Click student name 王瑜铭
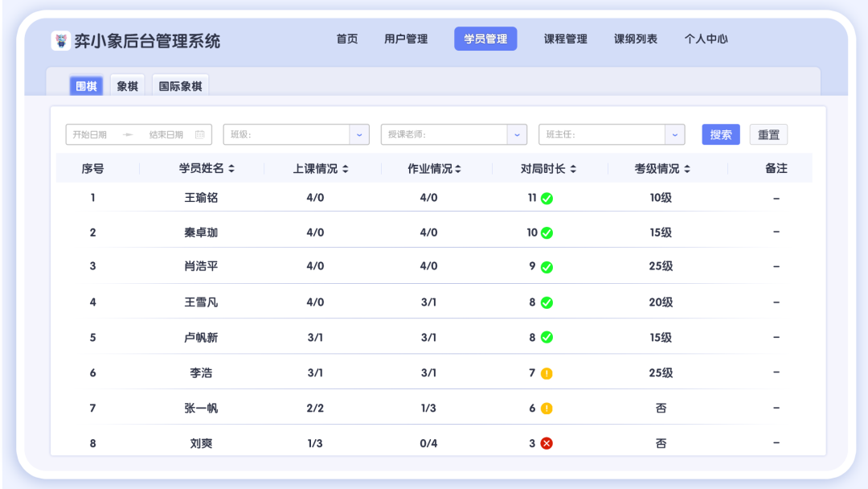 coord(201,198)
